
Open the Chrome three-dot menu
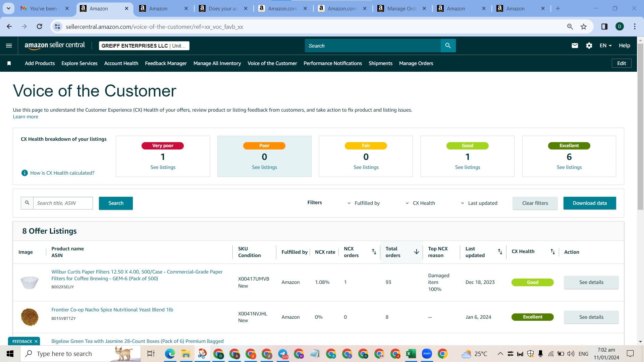click(x=635, y=26)
